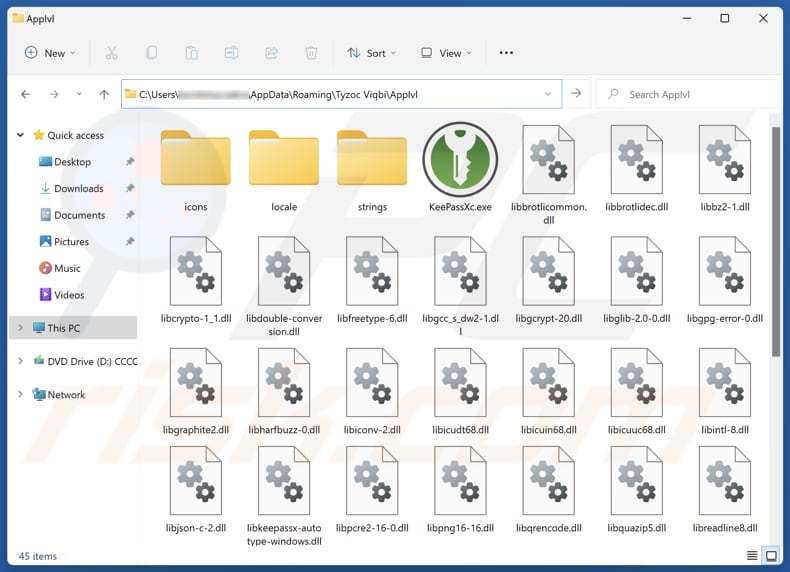Click the Share icon in toolbar
790x572 pixels.
click(271, 53)
